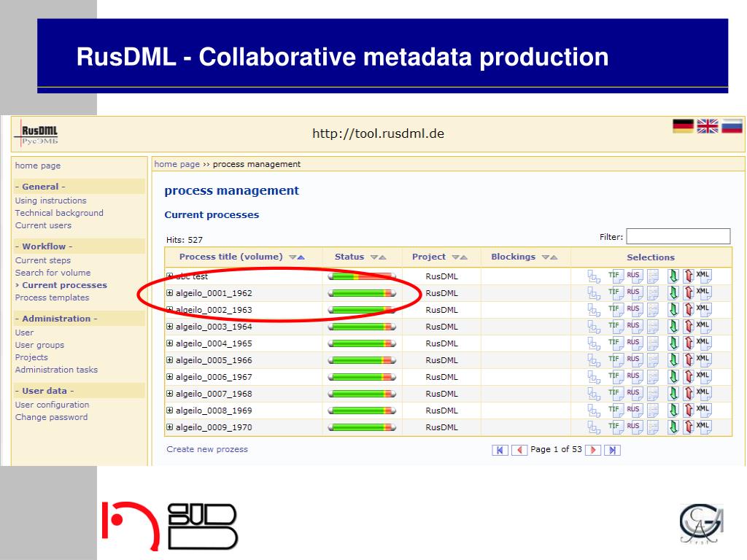This screenshot has width=747, height=560.
Task: Expand the algeilo_0005_1966 process row
Action: [169, 359]
